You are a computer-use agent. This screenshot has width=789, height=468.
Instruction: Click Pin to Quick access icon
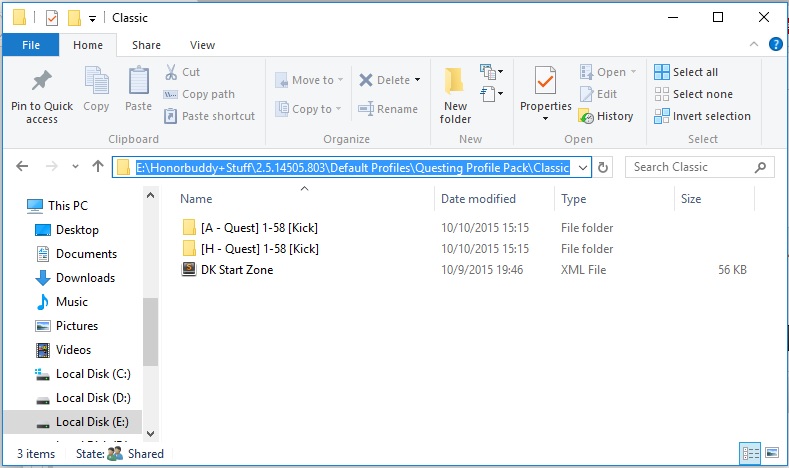coord(42,82)
